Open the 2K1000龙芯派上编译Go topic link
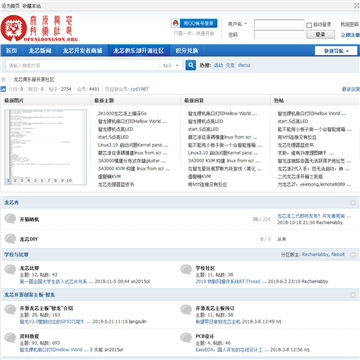The image size is (360, 360). pos(122,113)
